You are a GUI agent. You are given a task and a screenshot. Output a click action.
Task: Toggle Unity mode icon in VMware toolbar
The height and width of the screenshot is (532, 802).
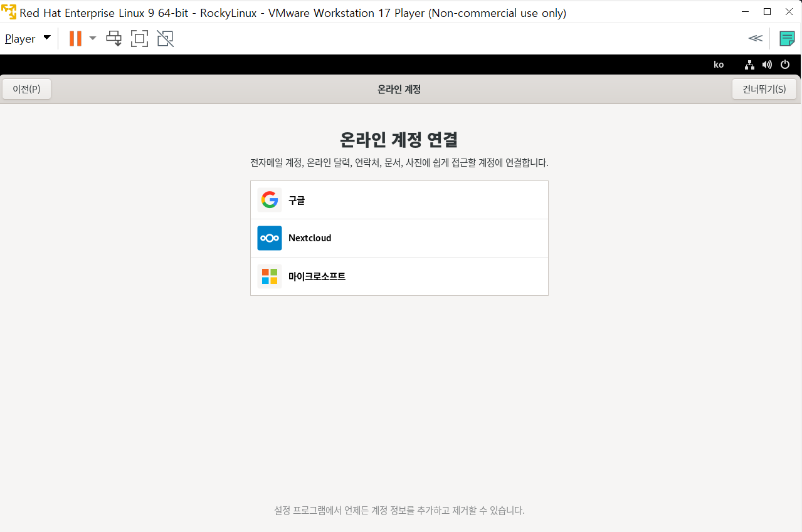point(165,38)
